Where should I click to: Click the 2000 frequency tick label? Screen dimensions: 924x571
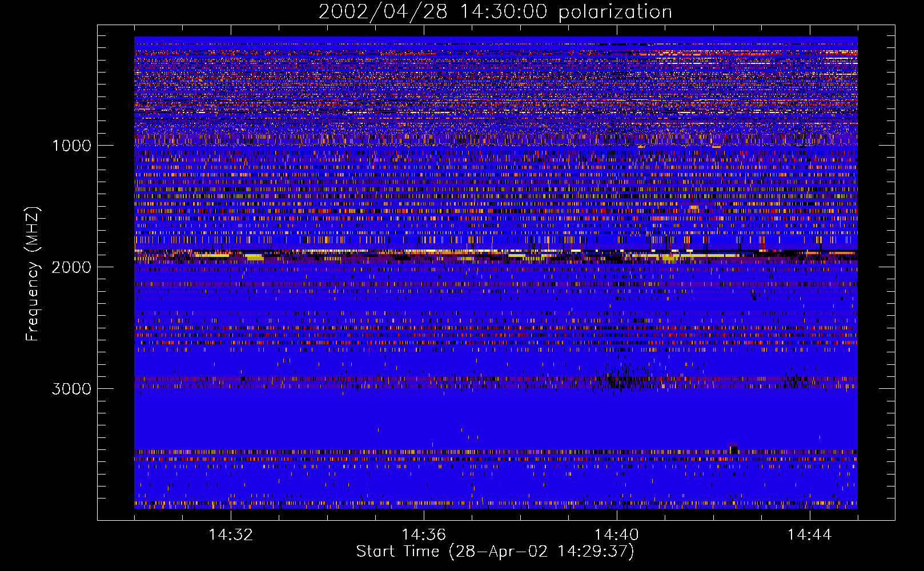(x=71, y=267)
